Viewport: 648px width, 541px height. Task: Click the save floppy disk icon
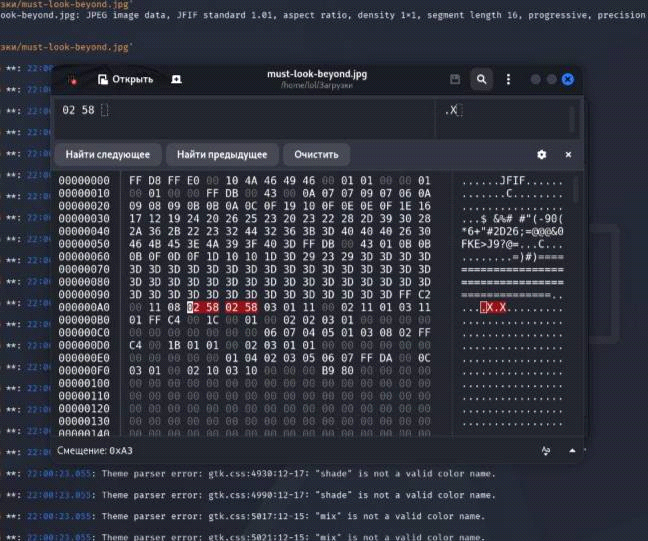(x=455, y=79)
